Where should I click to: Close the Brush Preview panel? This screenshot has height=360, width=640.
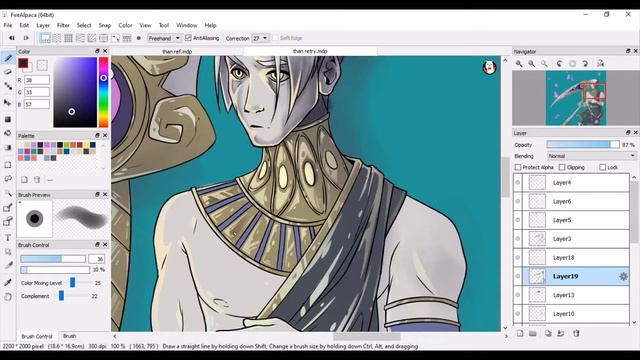pyautogui.click(x=105, y=195)
